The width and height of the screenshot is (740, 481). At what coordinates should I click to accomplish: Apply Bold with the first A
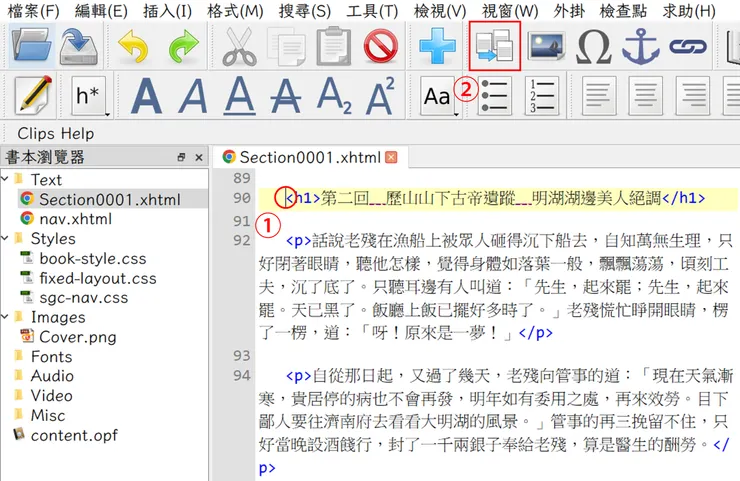[146, 96]
